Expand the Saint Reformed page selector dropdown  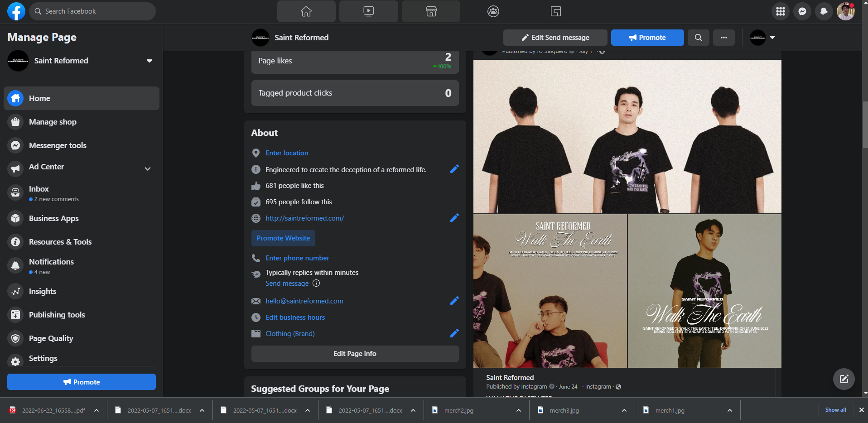click(149, 61)
